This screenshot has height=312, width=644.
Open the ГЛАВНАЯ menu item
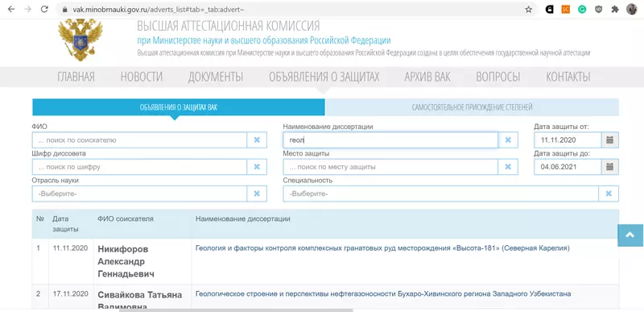(76, 77)
